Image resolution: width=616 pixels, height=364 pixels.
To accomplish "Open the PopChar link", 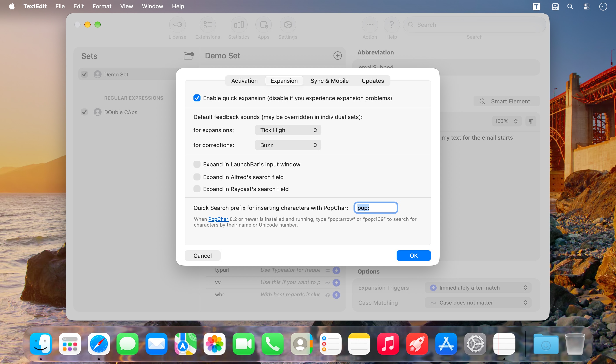I will (x=218, y=219).
